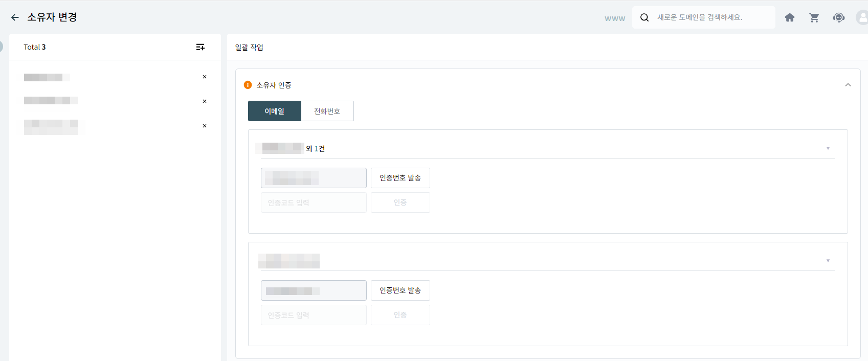
Task: Open the home icon in header
Action: tap(790, 17)
